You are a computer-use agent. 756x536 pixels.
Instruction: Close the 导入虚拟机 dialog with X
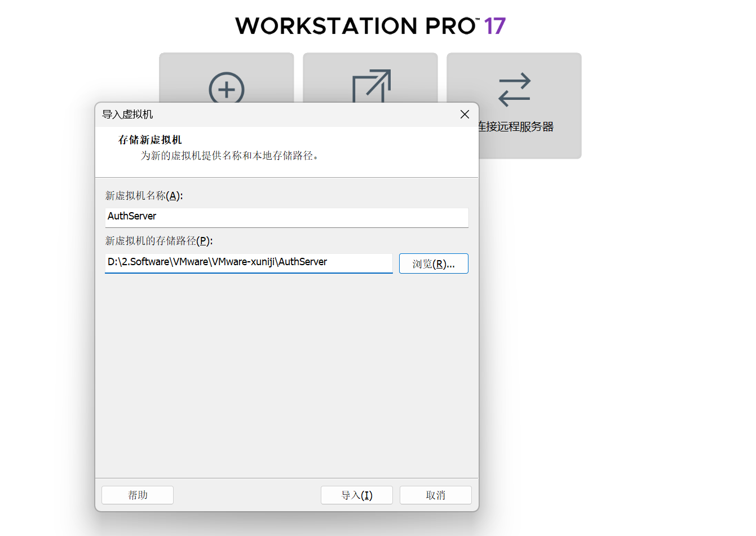coord(464,114)
